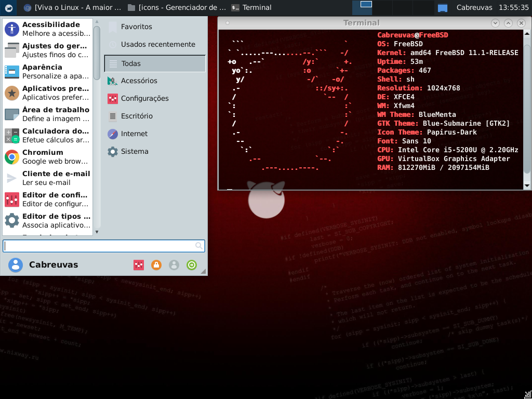Open settings manager icon beside username
The height and width of the screenshot is (399, 532).
click(139, 265)
